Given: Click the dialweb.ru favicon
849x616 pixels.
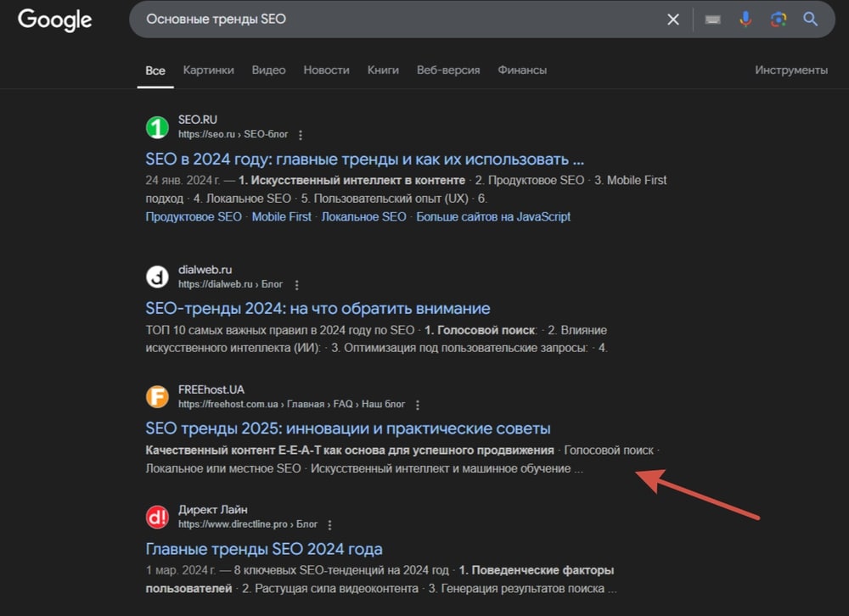Looking at the screenshot, I should click(x=157, y=277).
